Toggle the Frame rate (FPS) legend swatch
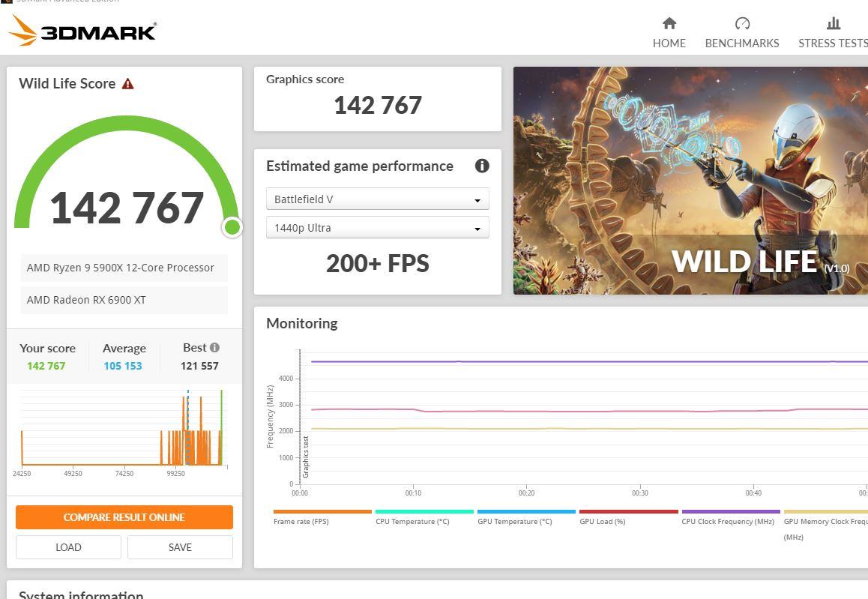868x599 pixels. [322, 511]
